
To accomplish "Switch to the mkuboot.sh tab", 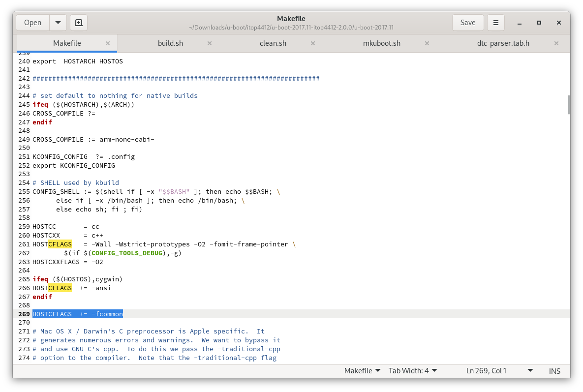I will (x=381, y=43).
